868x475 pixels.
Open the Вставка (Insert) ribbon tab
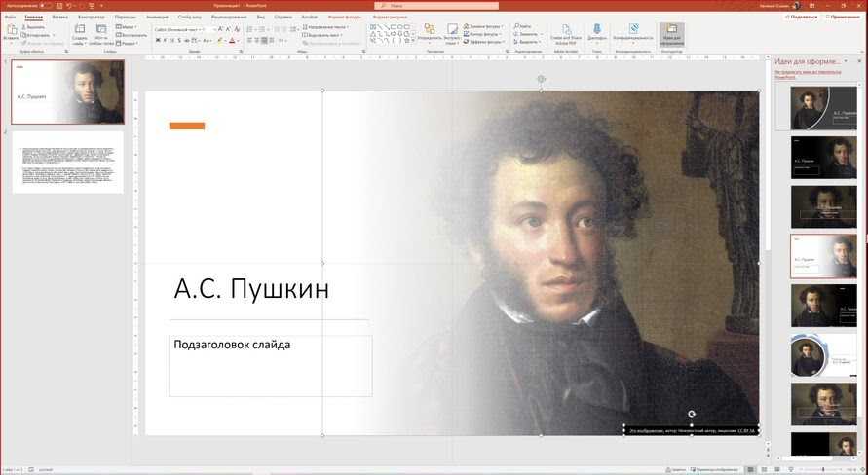pos(60,17)
